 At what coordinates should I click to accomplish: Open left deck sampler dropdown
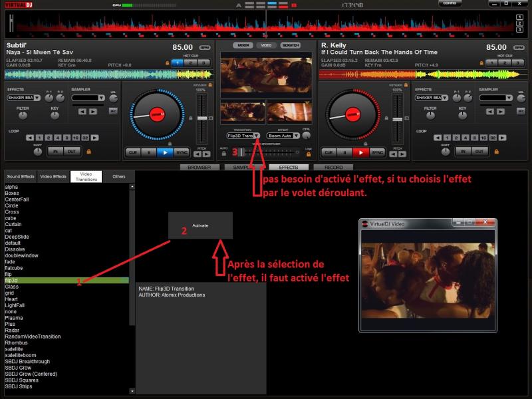pyautogui.click(x=102, y=98)
